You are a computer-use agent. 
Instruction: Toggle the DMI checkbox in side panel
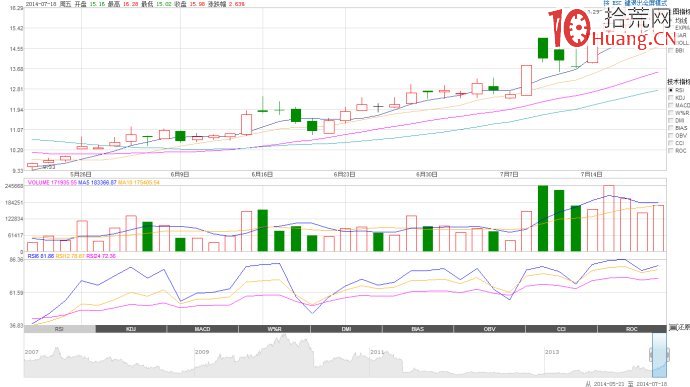tap(671, 121)
